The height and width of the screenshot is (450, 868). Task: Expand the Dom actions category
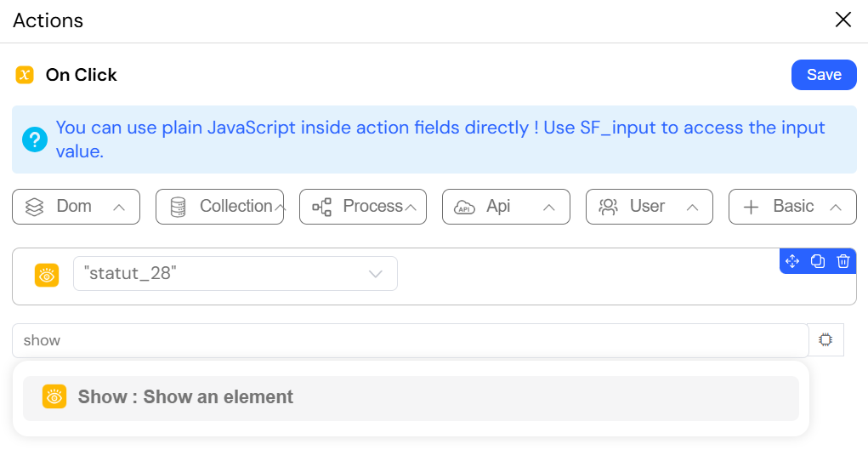[x=76, y=207]
